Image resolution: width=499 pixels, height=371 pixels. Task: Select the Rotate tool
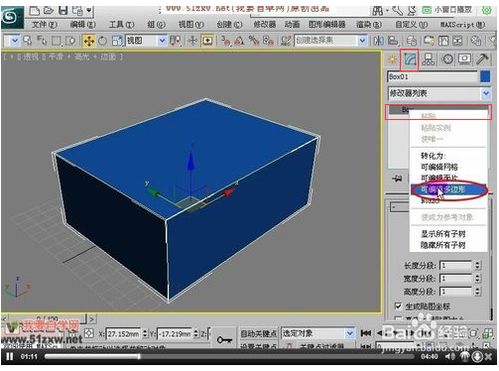click(102, 41)
